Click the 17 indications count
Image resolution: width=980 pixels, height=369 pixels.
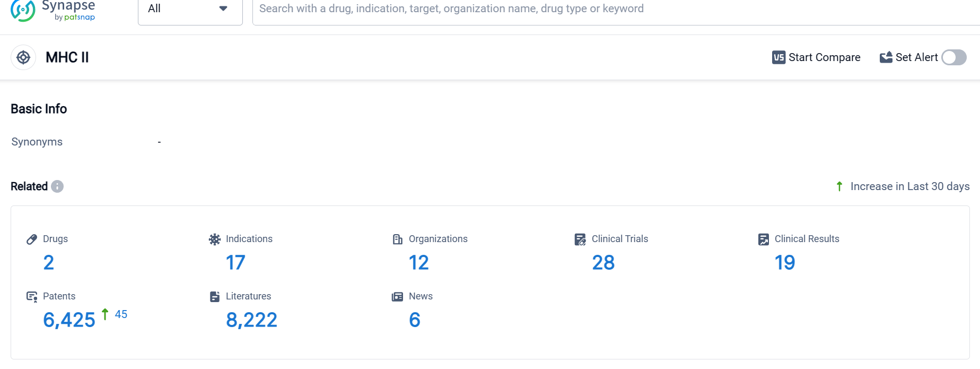235,262
